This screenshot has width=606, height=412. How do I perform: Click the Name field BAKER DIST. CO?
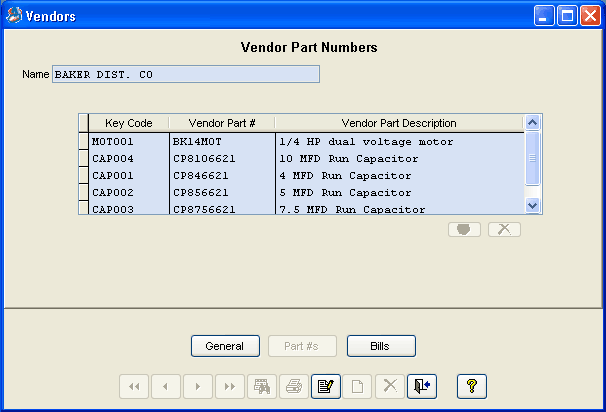tap(186, 74)
